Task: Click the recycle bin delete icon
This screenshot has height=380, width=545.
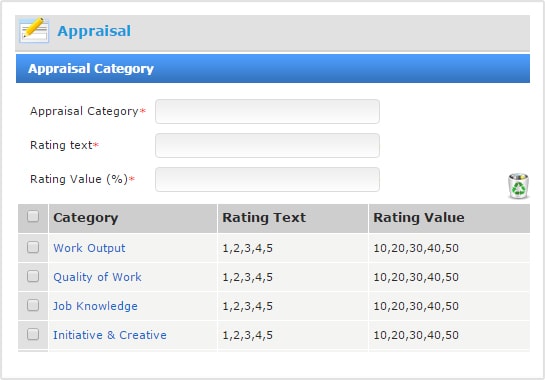Action: coord(518,186)
